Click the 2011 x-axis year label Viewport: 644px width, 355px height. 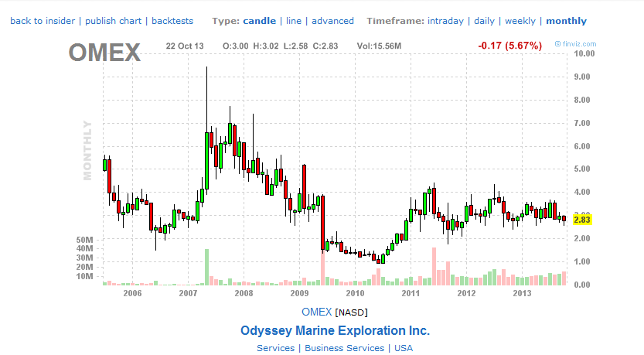click(411, 293)
